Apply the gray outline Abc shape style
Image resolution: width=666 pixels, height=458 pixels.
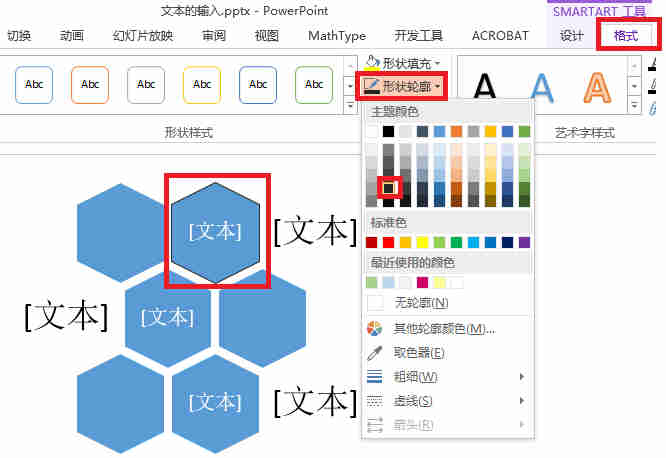(146, 85)
